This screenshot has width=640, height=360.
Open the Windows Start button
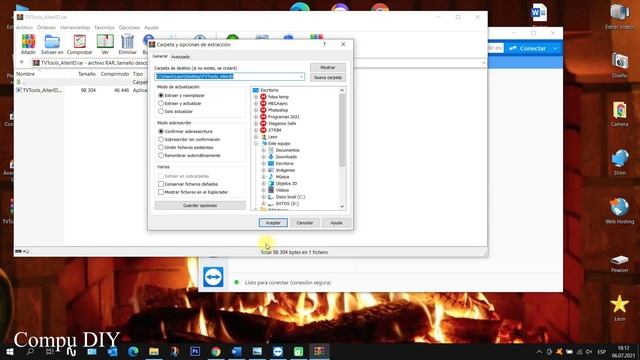coord(10,351)
